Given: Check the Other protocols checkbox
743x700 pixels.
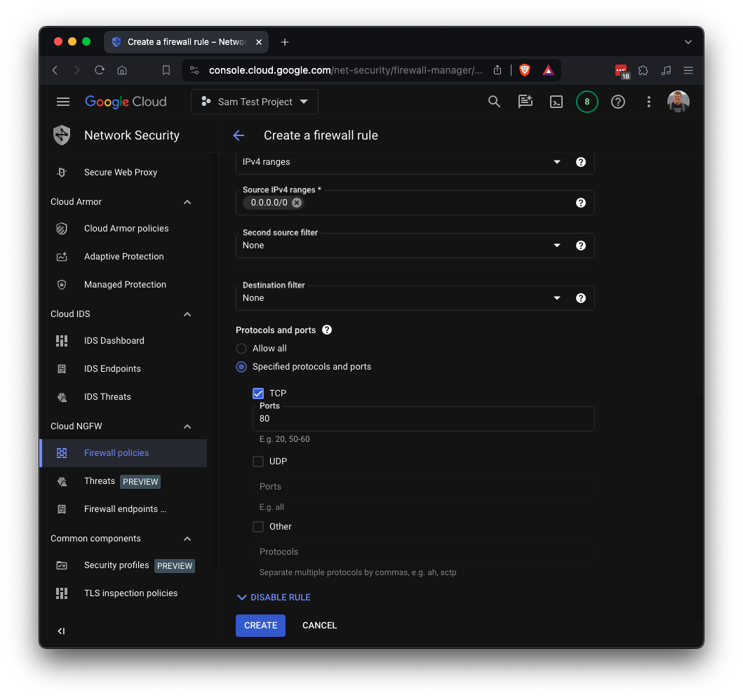Looking at the screenshot, I should coord(258,527).
